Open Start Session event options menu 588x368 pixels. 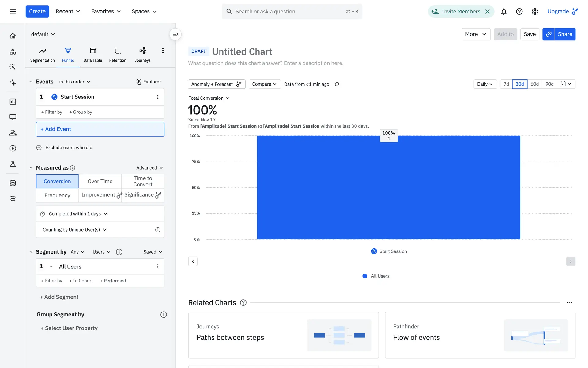coord(158,97)
